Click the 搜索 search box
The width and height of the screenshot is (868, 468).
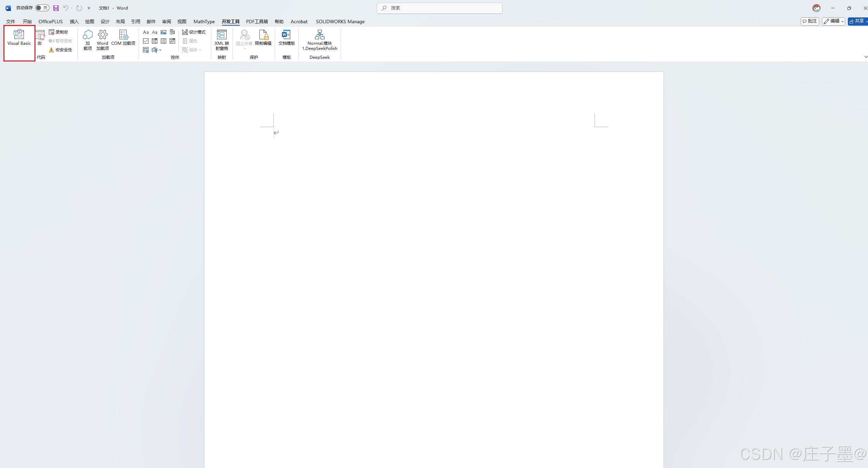click(x=440, y=8)
